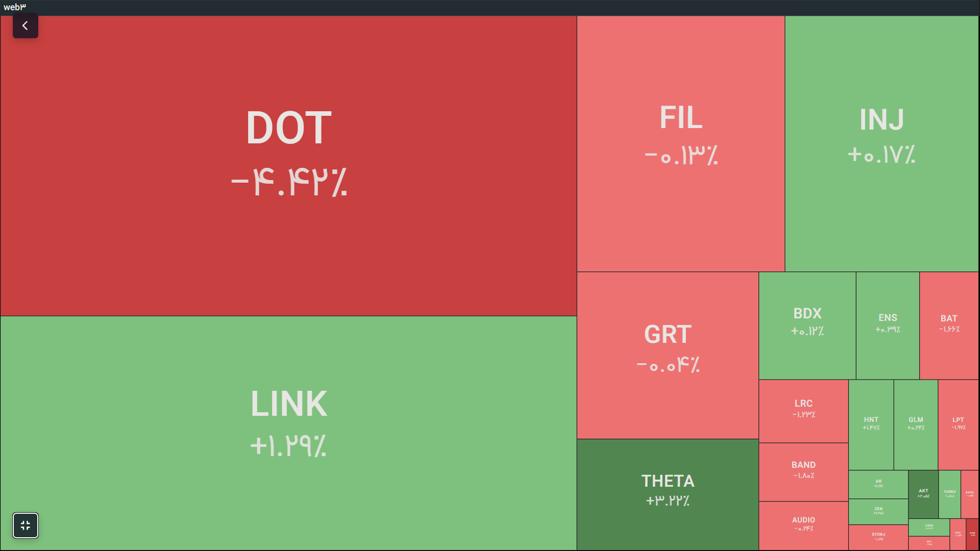Click the ENS tile
Viewport: 980px width, 551px height.
[x=888, y=326]
